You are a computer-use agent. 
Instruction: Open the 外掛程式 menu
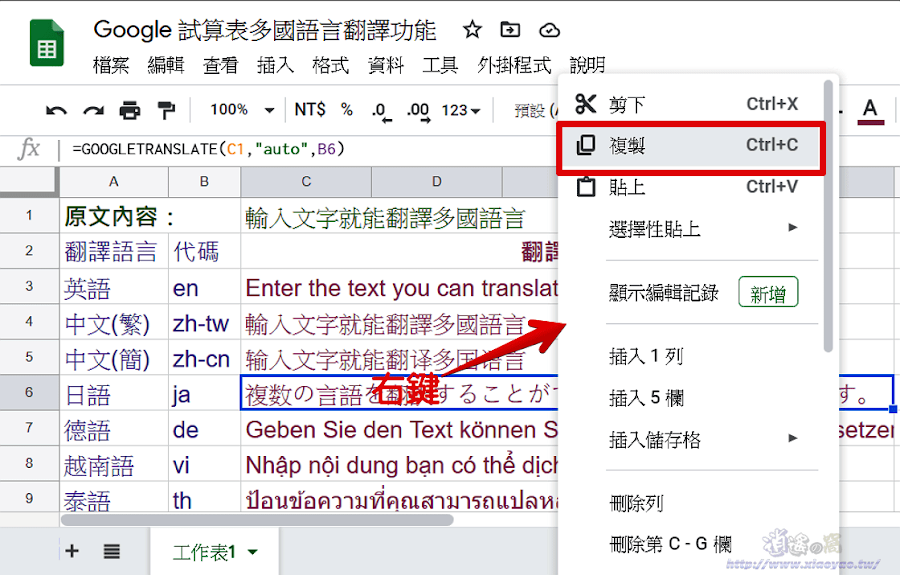coord(514,65)
